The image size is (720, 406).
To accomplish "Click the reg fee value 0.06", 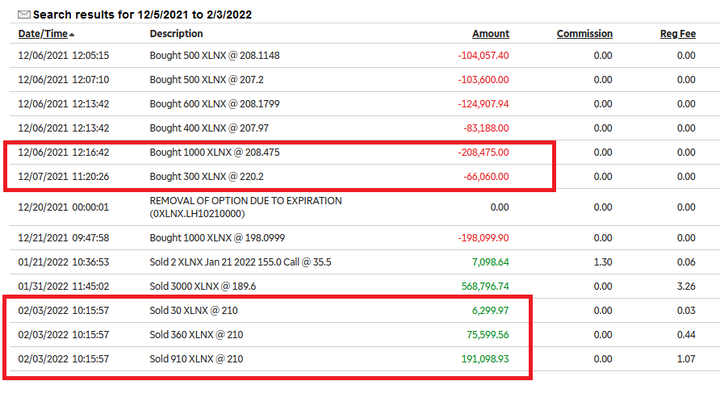I will pyautogui.click(x=686, y=262).
